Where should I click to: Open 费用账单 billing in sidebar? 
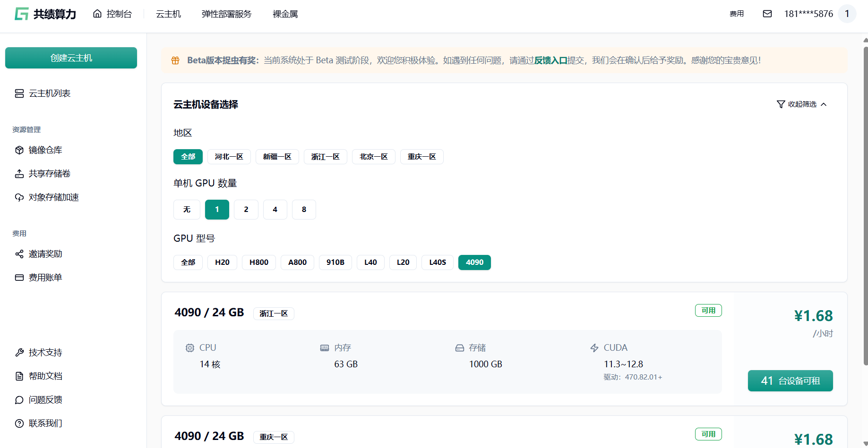pos(45,278)
